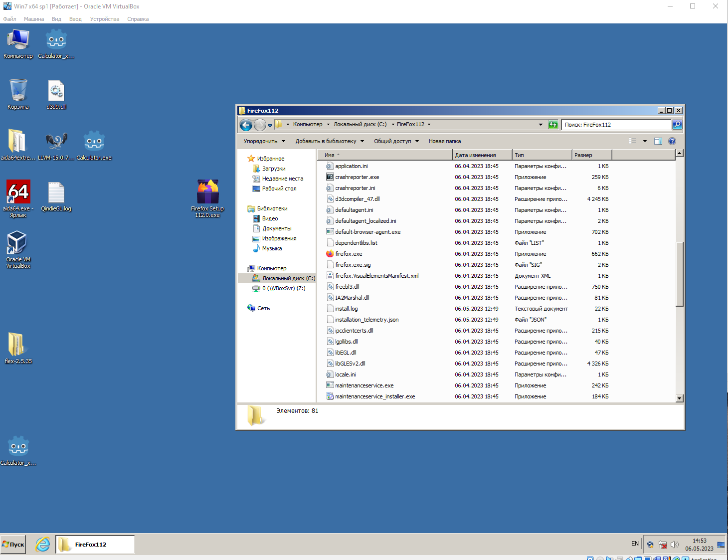Sort files by the Имя column header

[384, 155]
